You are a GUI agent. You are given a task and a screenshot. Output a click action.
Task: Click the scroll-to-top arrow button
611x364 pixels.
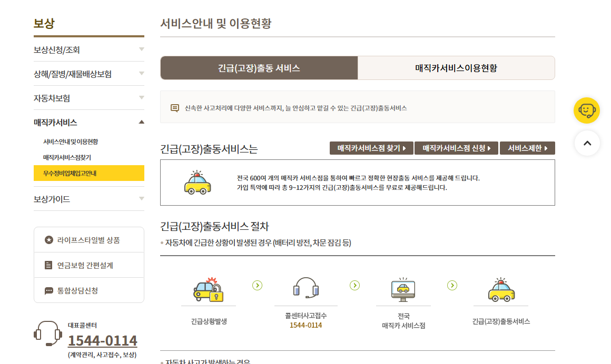coord(587,143)
